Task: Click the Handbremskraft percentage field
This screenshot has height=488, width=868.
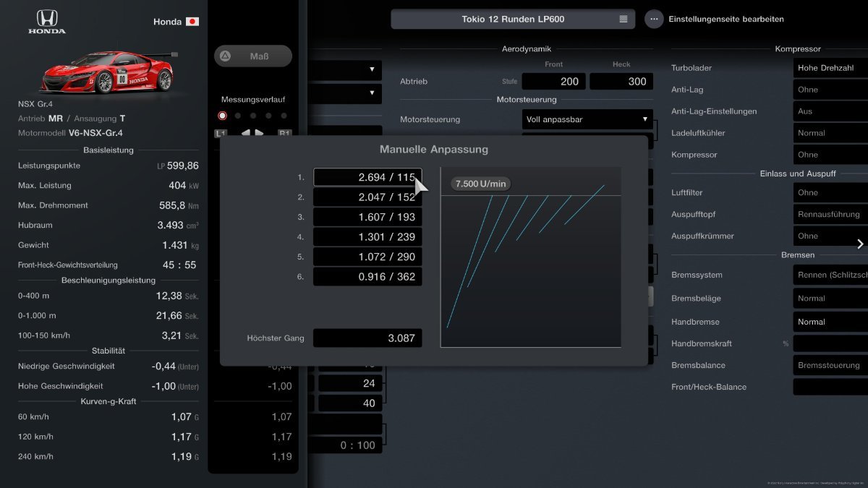Action: 830,343
